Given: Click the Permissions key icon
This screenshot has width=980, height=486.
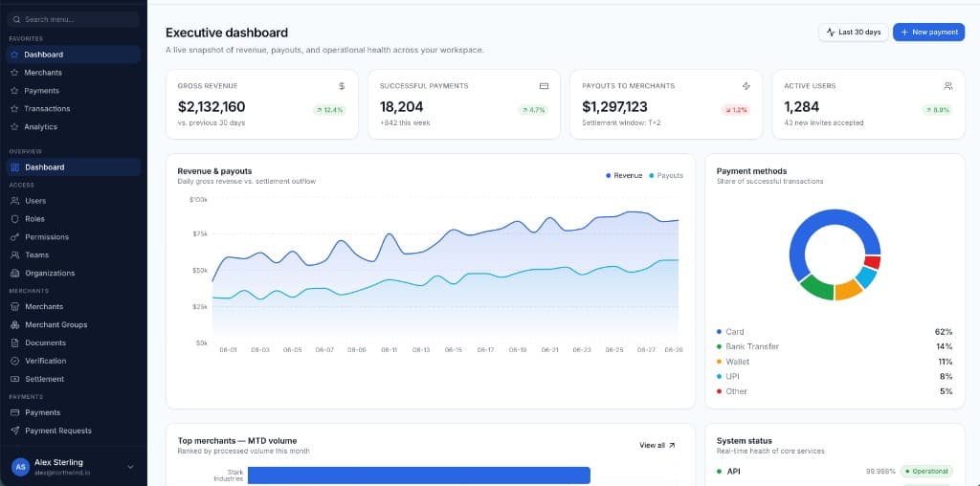Looking at the screenshot, I should (x=15, y=237).
